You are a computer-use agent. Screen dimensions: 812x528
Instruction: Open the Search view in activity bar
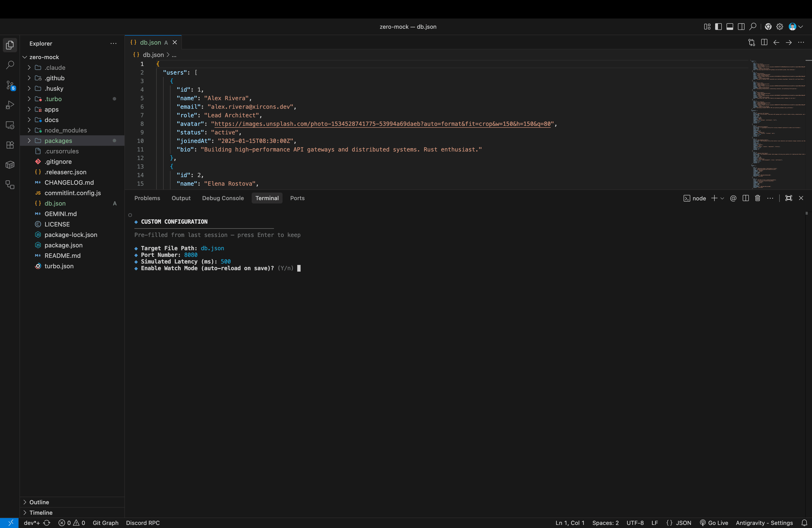click(x=10, y=65)
